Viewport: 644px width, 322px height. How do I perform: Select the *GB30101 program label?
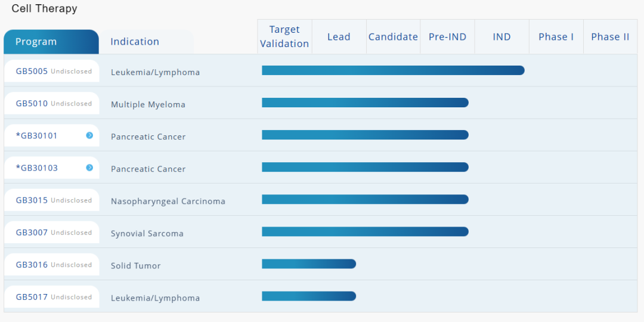click(37, 135)
